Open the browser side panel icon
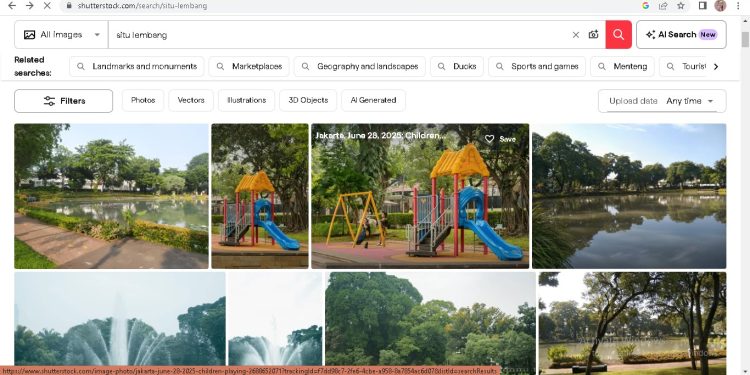The width and height of the screenshot is (750, 375). pyautogui.click(x=703, y=6)
